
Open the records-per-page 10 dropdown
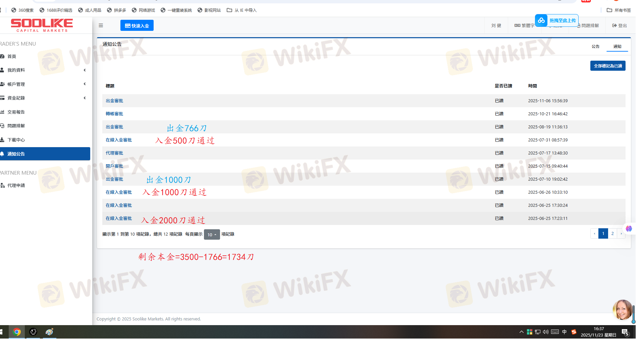tap(212, 235)
